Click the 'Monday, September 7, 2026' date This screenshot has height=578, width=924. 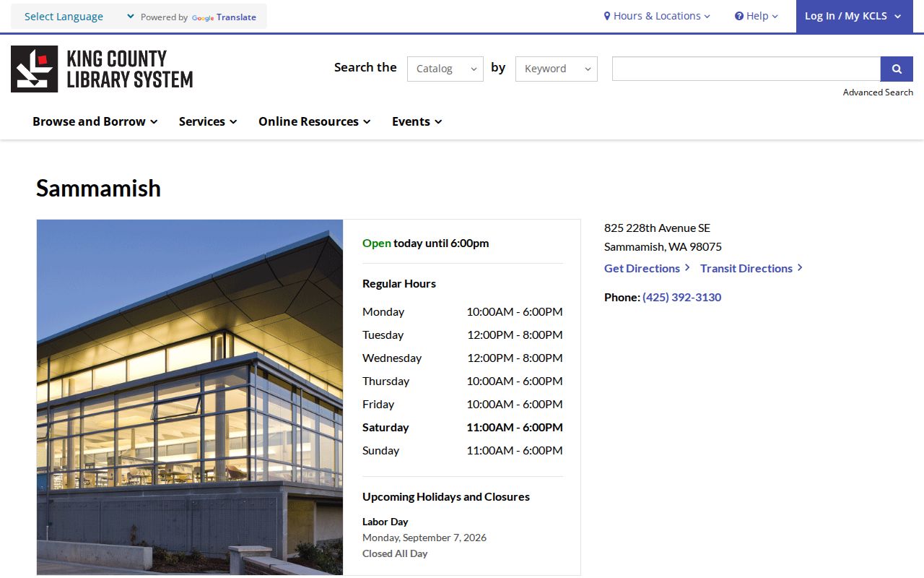[424, 538]
